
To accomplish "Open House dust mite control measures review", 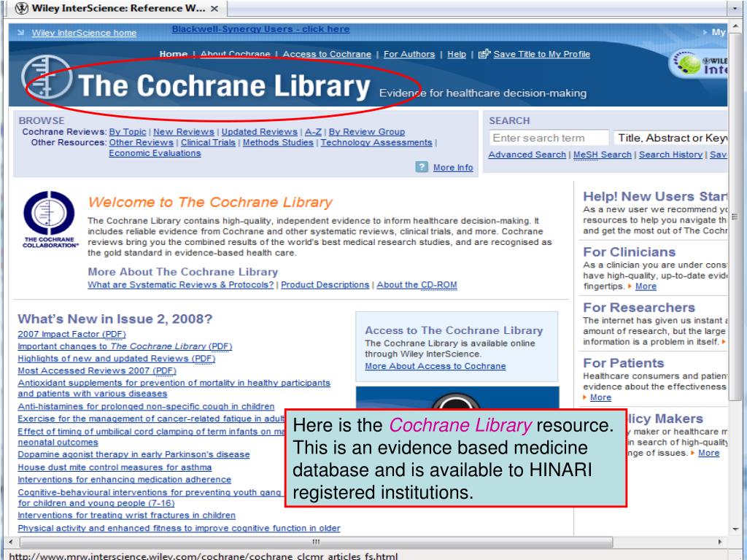I will click(x=115, y=467).
